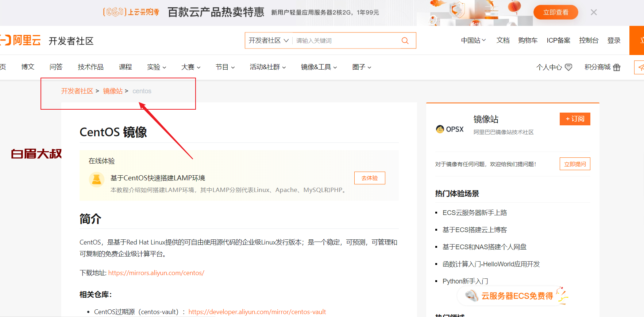Expand the 节目 menu
Viewport: 644px width, 317px height.
coord(225,67)
